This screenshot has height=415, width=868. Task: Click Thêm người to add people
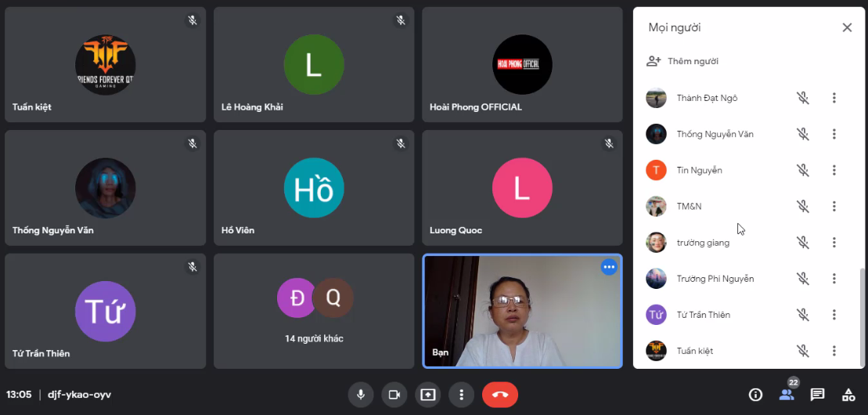pyautogui.click(x=683, y=61)
